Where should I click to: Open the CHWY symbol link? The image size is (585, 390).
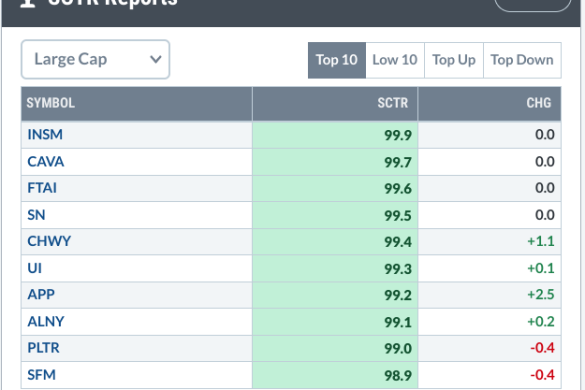tap(49, 241)
